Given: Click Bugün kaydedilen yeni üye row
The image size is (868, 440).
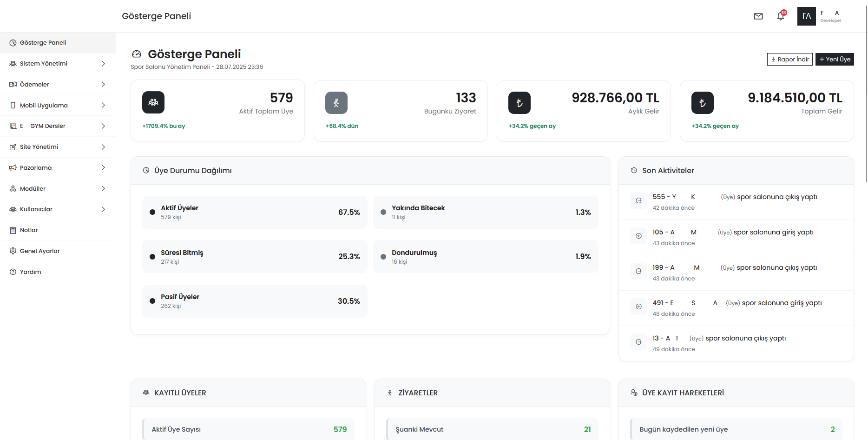Looking at the screenshot, I should (x=736, y=429).
